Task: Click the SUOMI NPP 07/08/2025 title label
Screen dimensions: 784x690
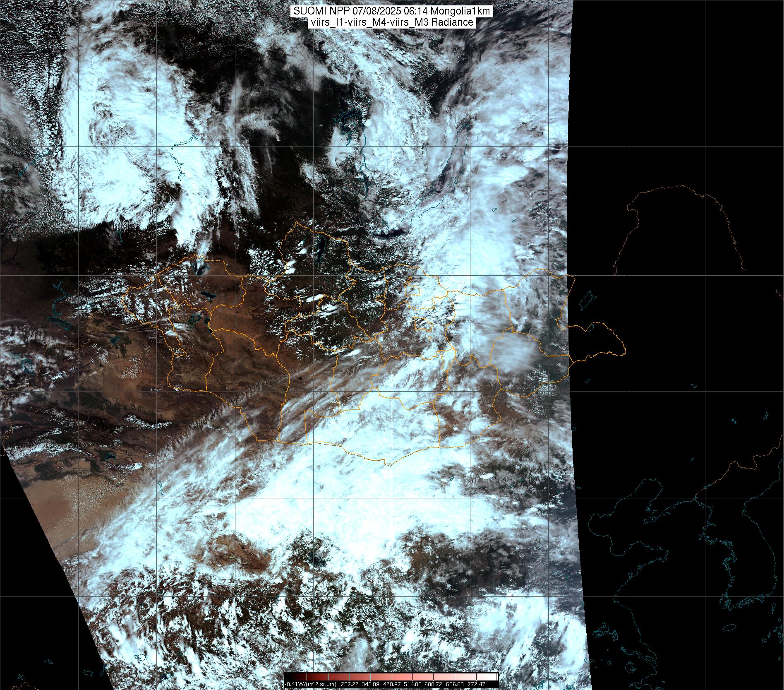Action: [392, 11]
